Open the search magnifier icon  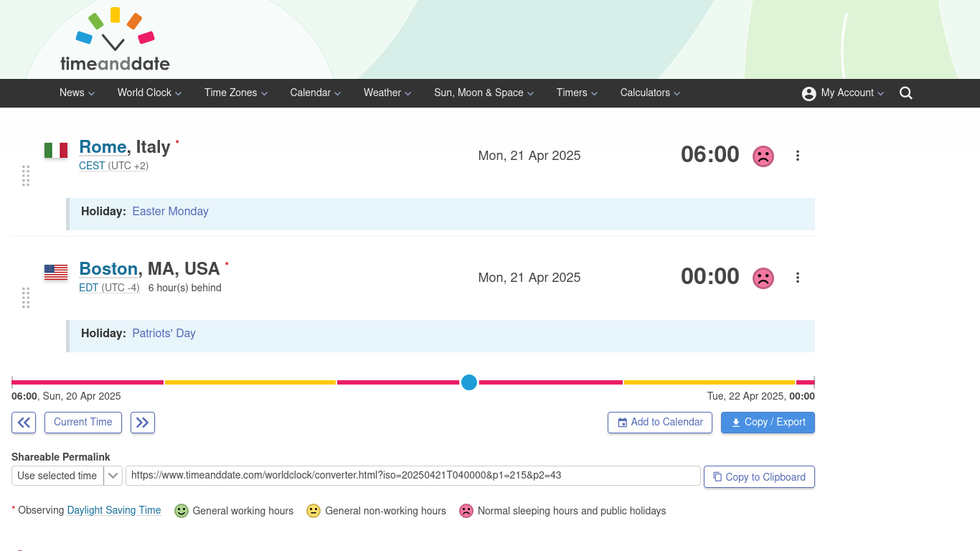tap(906, 93)
